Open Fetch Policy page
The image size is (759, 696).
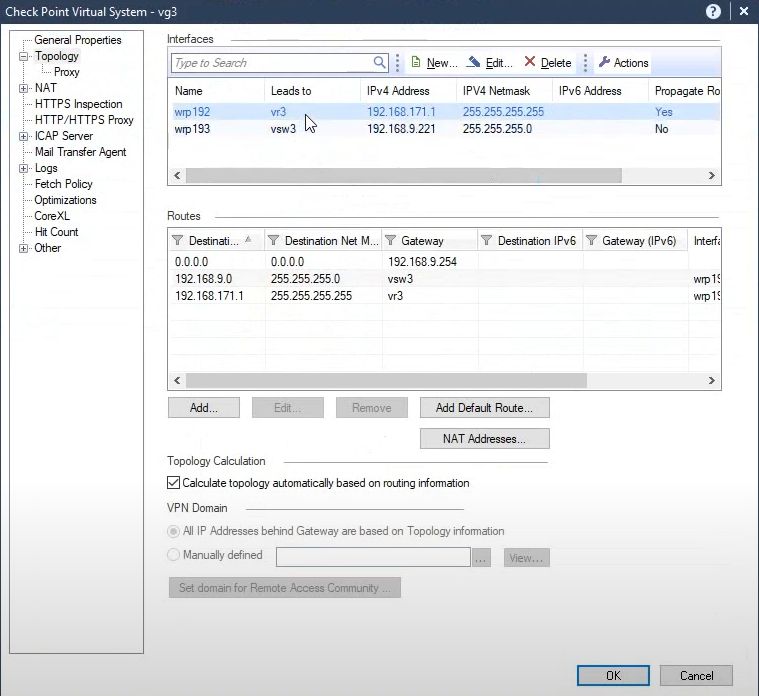63,184
